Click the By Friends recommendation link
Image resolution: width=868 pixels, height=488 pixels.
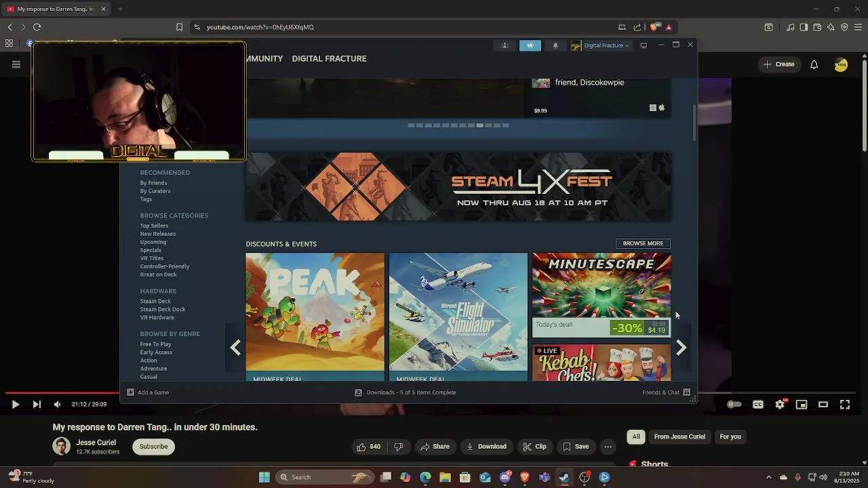coord(153,183)
